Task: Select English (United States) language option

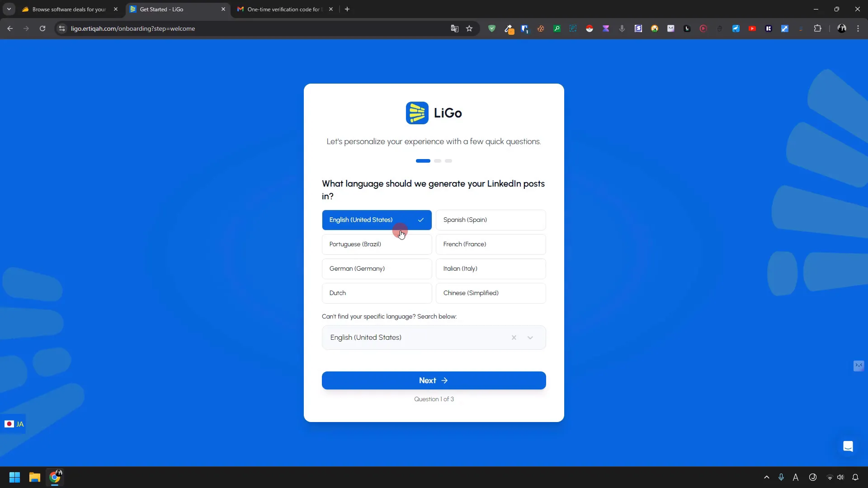Action: (x=377, y=220)
